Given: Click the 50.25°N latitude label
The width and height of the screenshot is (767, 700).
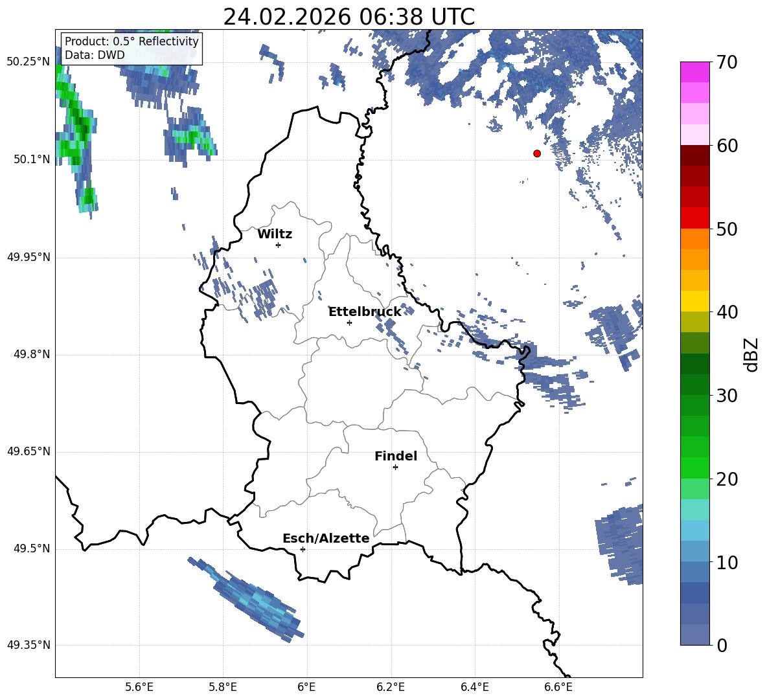Looking at the screenshot, I should coord(29,62).
